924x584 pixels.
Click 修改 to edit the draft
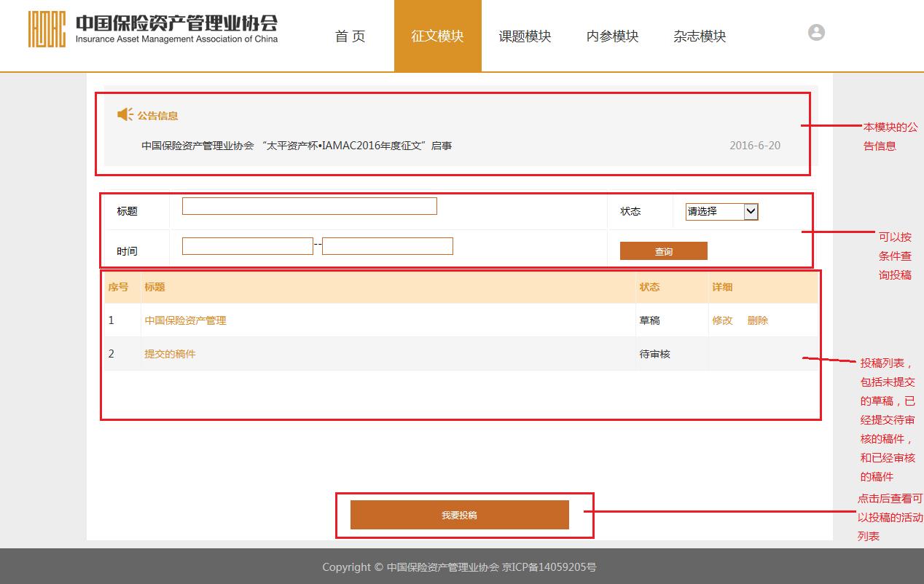(722, 320)
